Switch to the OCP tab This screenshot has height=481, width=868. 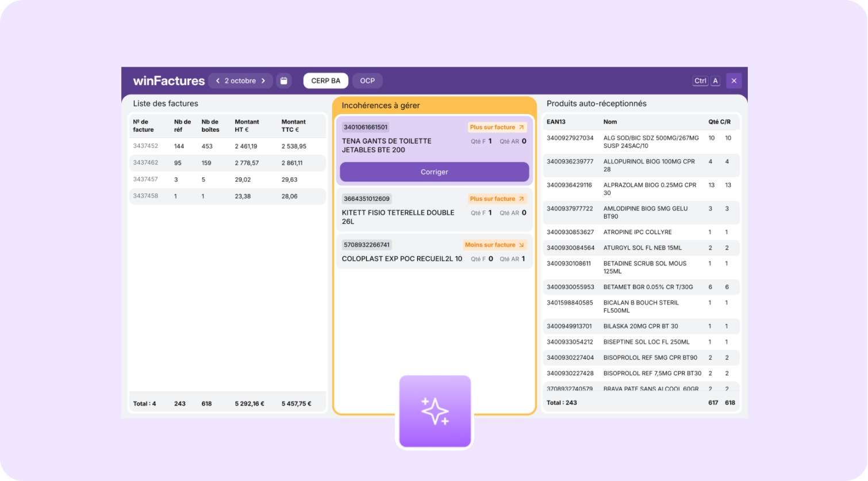tap(367, 81)
